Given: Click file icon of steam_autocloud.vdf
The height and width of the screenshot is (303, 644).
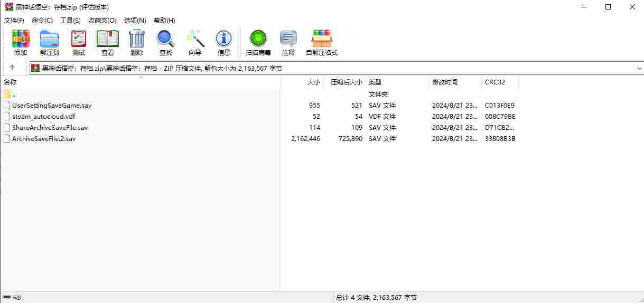Looking at the screenshot, I should (x=7, y=116).
